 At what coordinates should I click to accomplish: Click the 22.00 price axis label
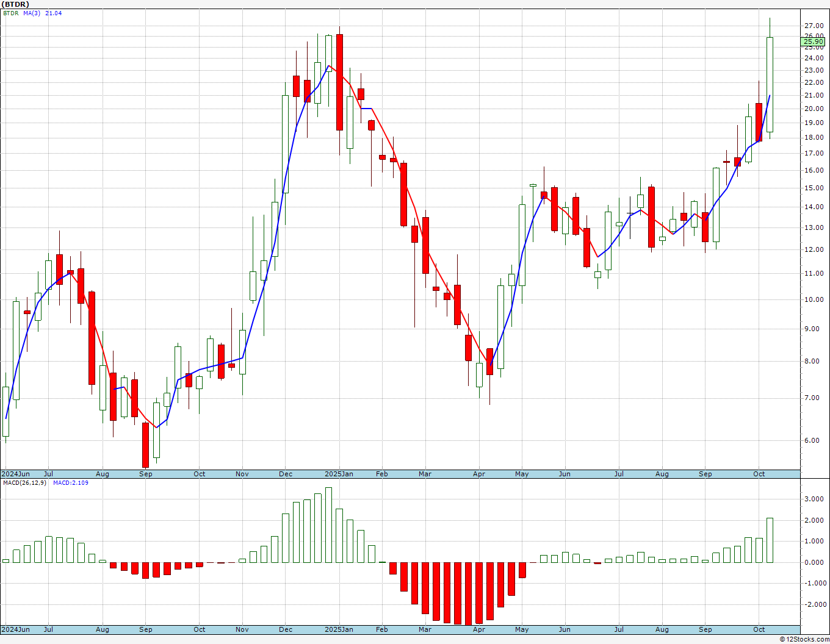[814, 83]
